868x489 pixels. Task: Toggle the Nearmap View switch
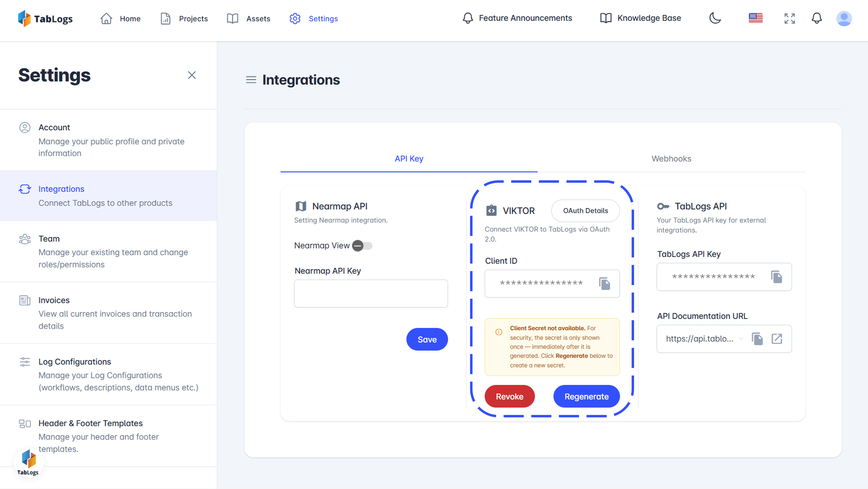tap(362, 246)
